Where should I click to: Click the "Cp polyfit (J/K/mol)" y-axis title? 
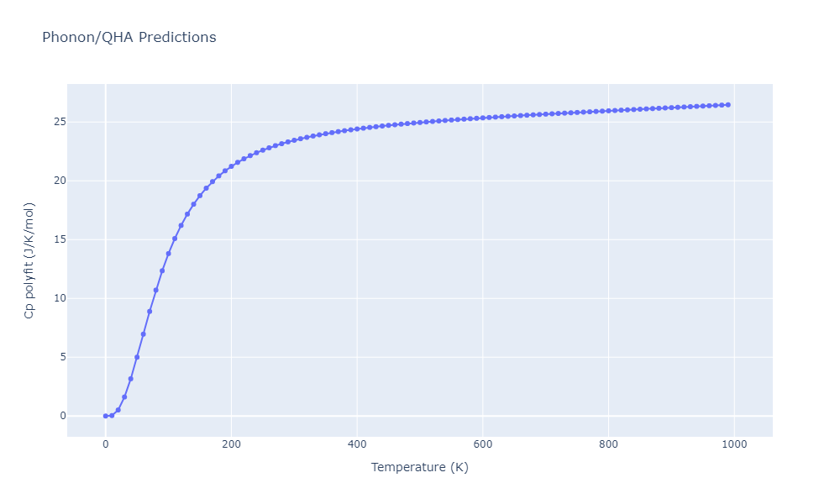(x=29, y=260)
